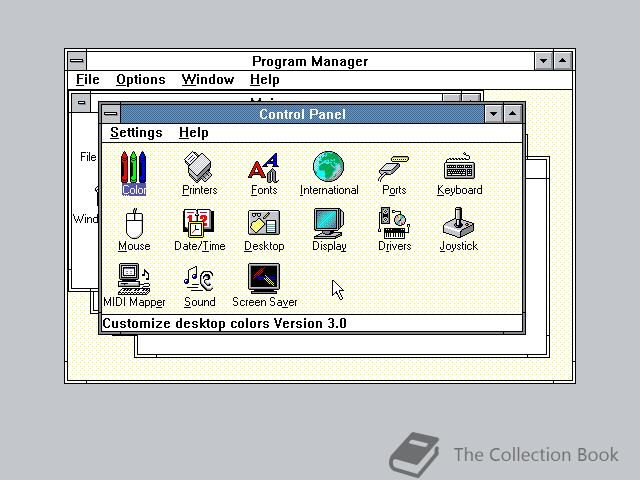The height and width of the screenshot is (480, 640).
Task: Select the MIDI Mapper icon
Action: pyautogui.click(x=134, y=285)
